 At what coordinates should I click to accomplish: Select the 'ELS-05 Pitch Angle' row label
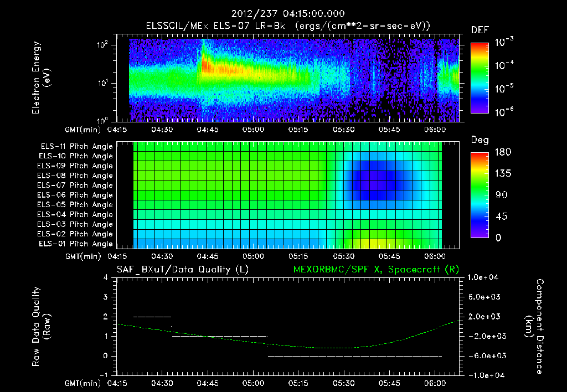pyautogui.click(x=75, y=205)
